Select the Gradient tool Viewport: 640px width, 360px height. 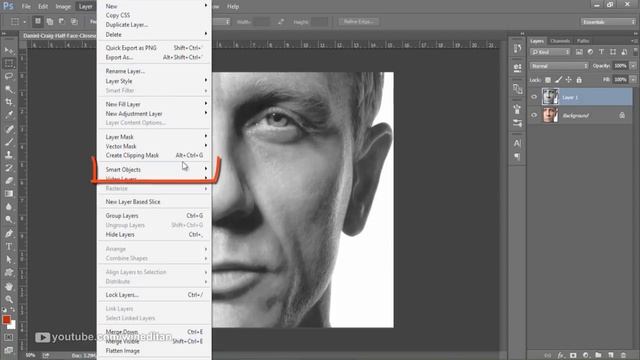[x=9, y=193]
